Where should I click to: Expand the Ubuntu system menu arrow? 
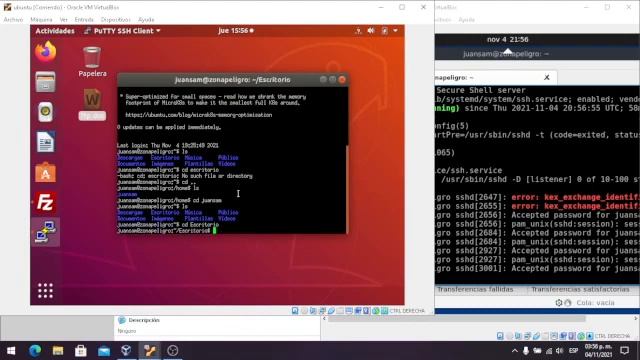[395, 31]
